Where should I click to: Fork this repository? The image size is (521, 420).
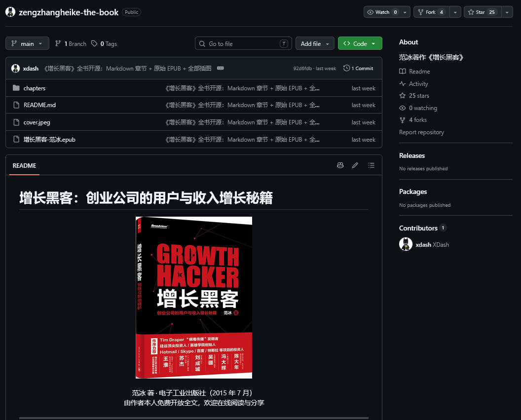pos(431,12)
